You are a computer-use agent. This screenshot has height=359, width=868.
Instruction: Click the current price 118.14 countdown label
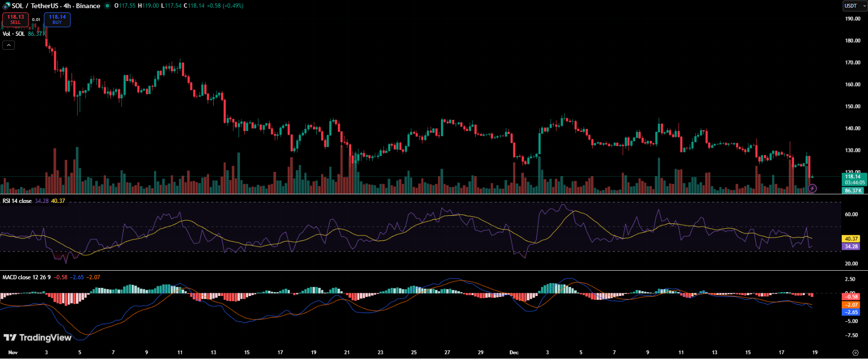(854, 179)
